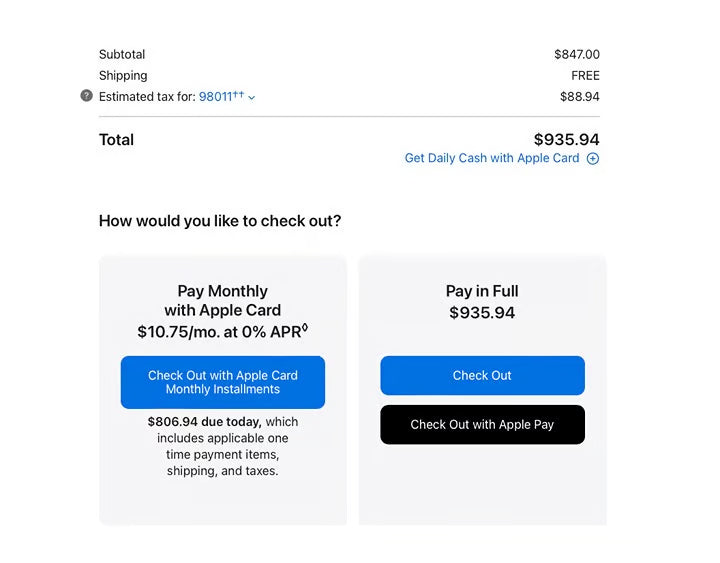Click the bold Total label
This screenshot has height=563, width=720.
[x=116, y=140]
